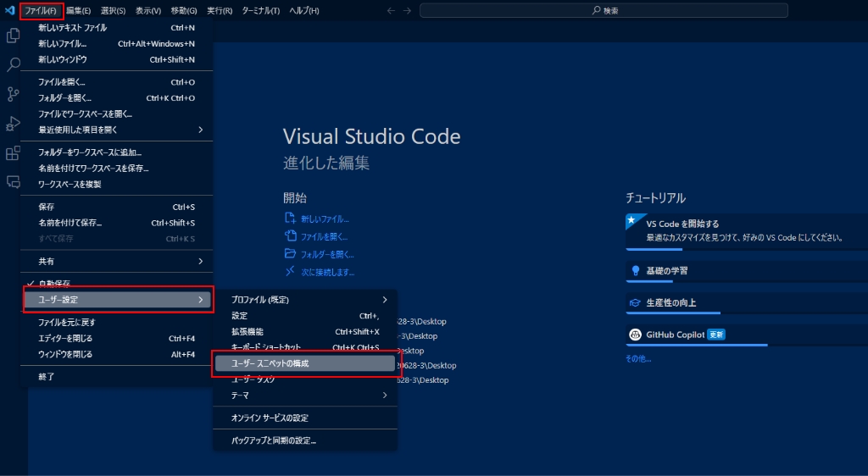Click the 次に接続します... link
868x476 pixels.
point(327,272)
